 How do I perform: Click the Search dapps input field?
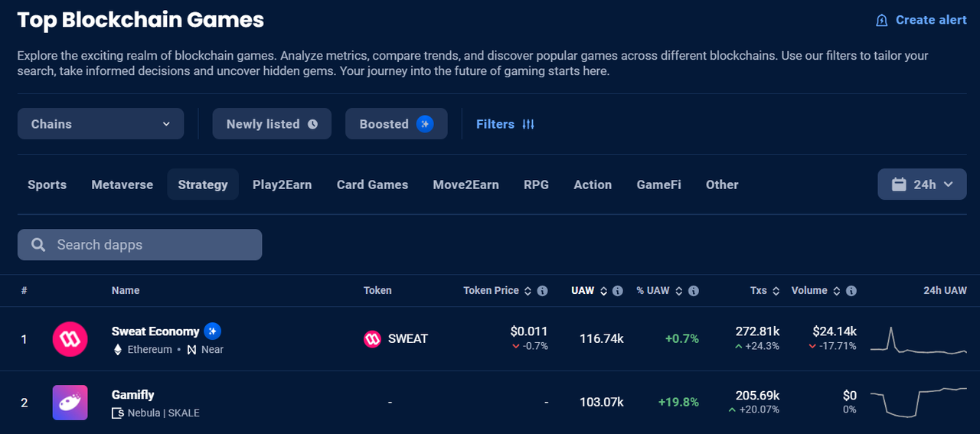tap(140, 245)
